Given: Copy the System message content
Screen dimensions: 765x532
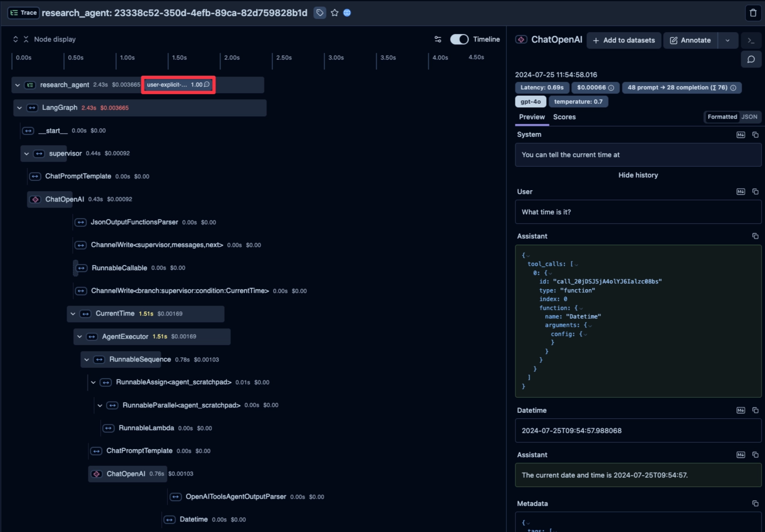Looking at the screenshot, I should [756, 135].
